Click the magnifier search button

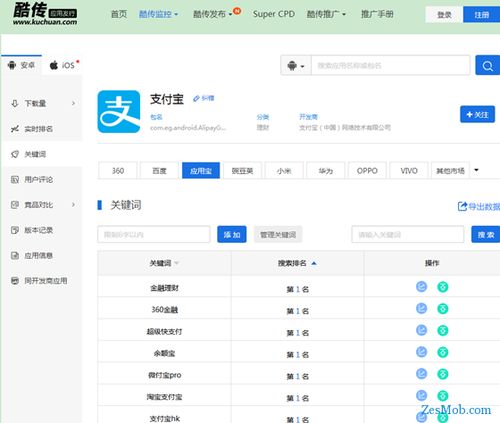point(487,65)
